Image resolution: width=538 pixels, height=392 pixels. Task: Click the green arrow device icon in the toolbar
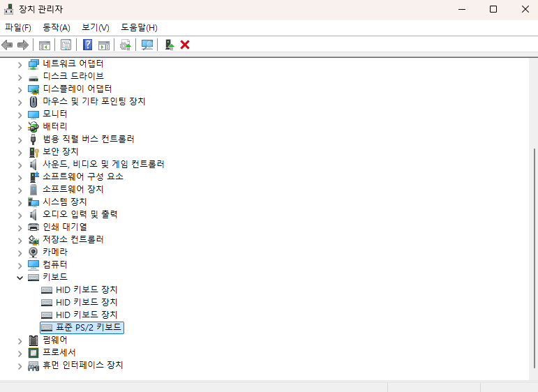point(169,45)
